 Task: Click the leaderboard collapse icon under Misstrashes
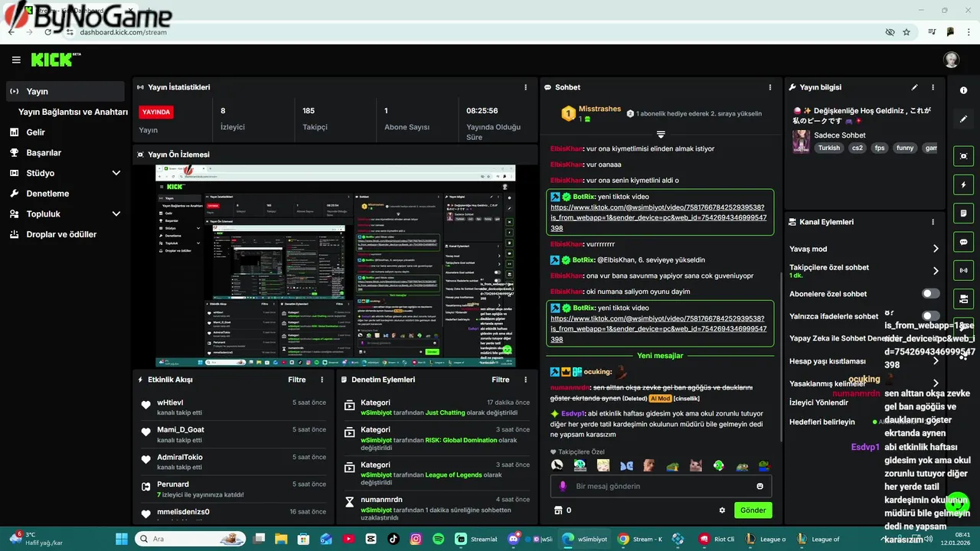click(661, 135)
